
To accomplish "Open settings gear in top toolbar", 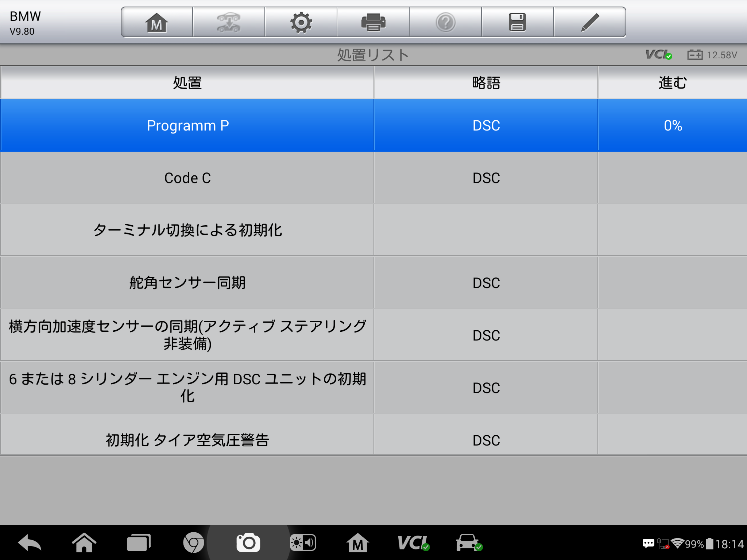I will point(301,22).
